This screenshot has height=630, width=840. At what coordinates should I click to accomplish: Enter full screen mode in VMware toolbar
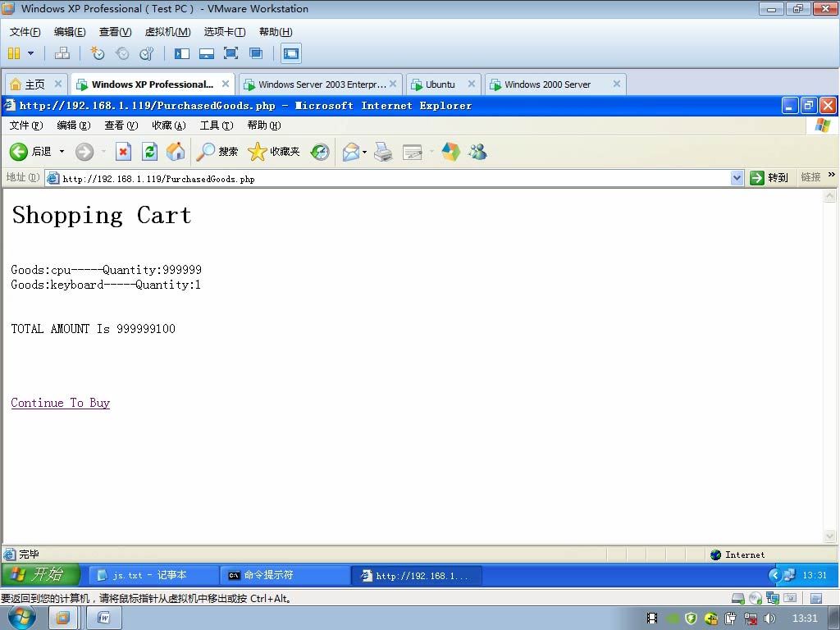[231, 53]
